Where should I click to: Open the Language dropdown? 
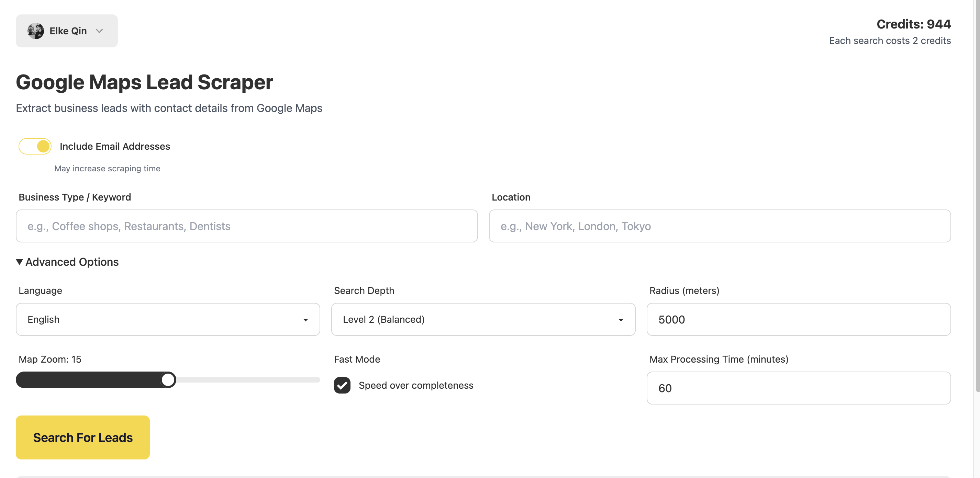167,319
